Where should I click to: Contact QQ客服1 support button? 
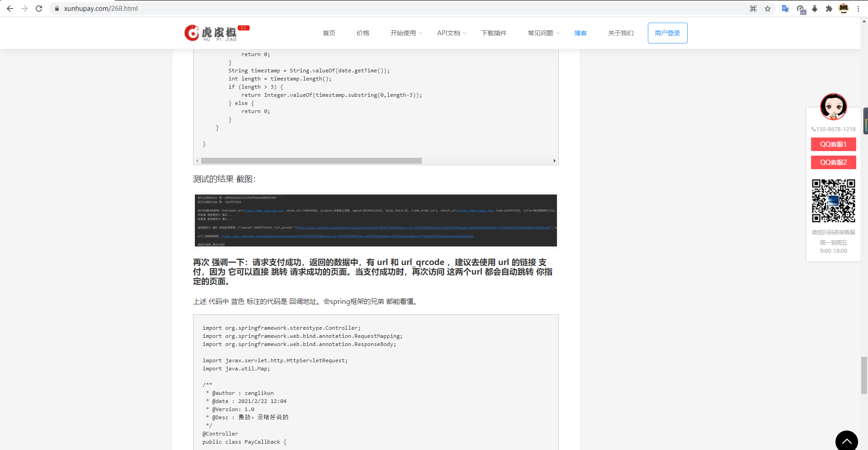(833, 144)
